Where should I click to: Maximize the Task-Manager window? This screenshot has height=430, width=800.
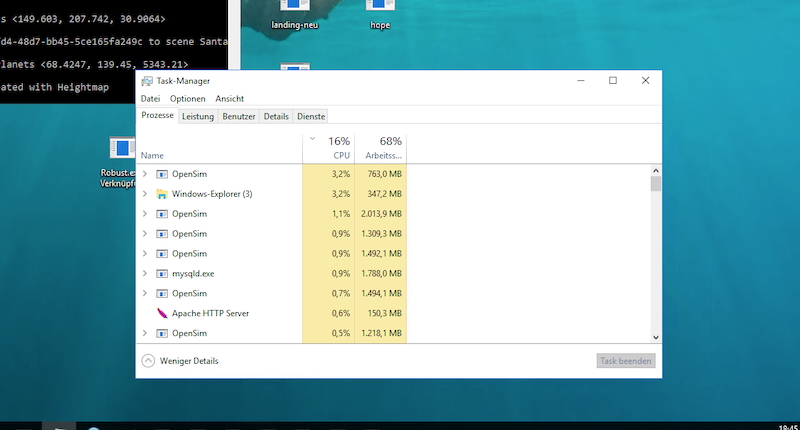[x=613, y=81]
